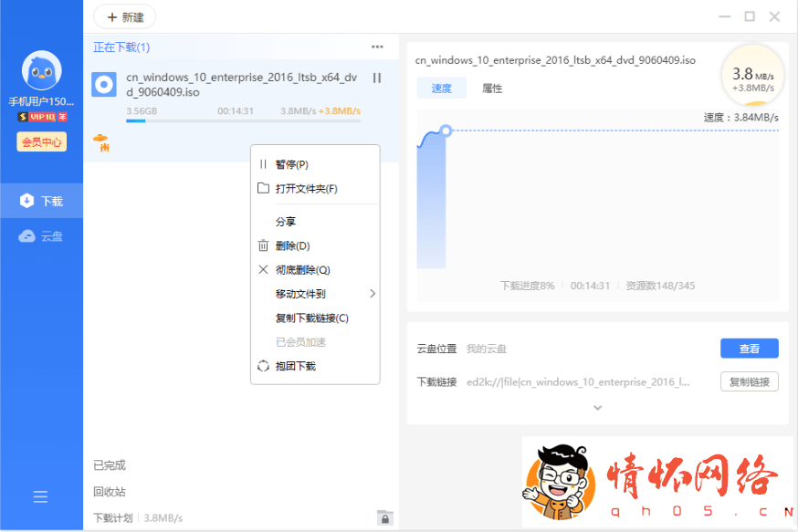This screenshot has height=532, width=798.
Task: Click the pause icon beside 暂停(P)
Action: click(263, 164)
